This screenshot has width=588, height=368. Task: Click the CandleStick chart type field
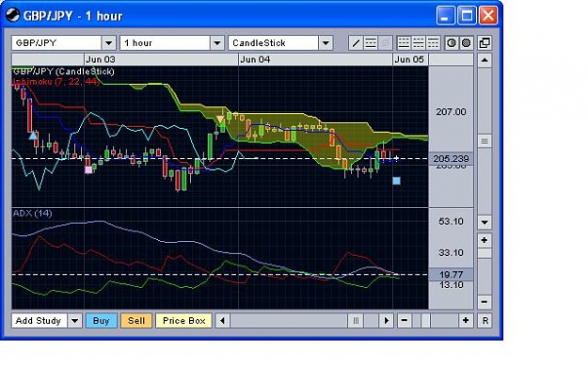[274, 43]
